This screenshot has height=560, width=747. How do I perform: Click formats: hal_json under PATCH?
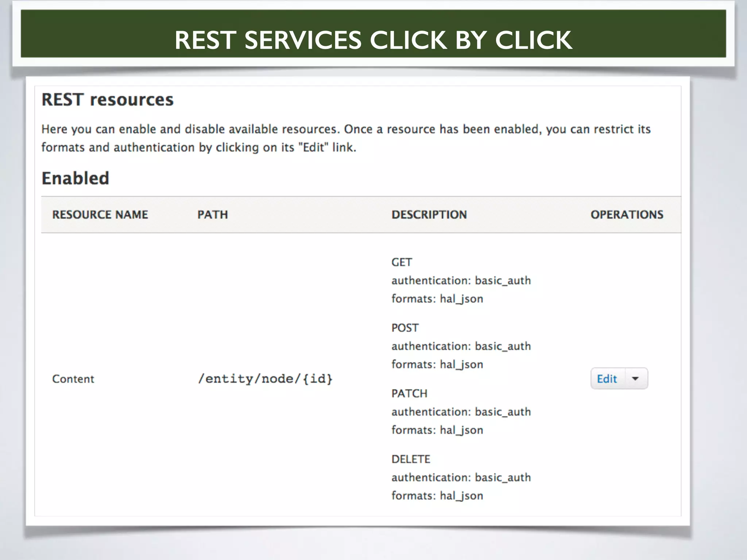[437, 430]
